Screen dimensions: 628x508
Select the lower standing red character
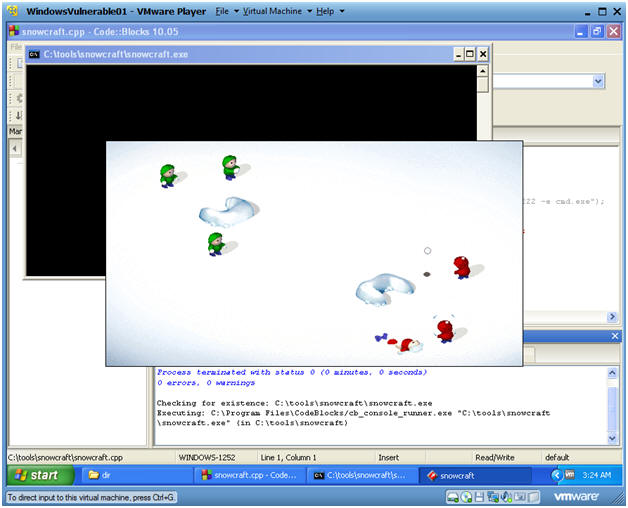pyautogui.click(x=445, y=331)
